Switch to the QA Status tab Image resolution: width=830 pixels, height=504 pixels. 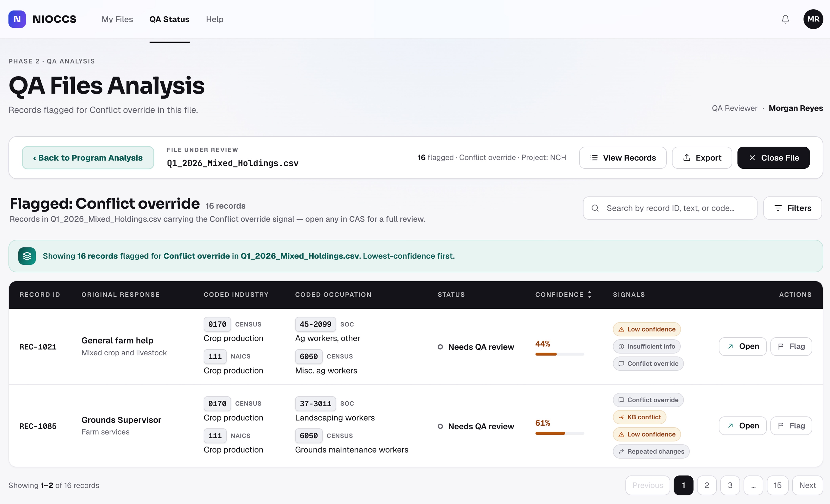(169, 19)
